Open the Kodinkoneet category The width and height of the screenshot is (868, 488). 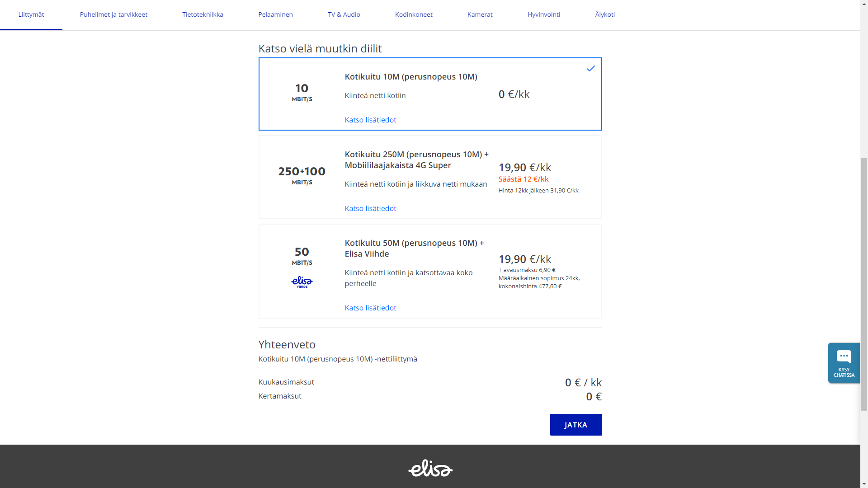click(x=414, y=14)
